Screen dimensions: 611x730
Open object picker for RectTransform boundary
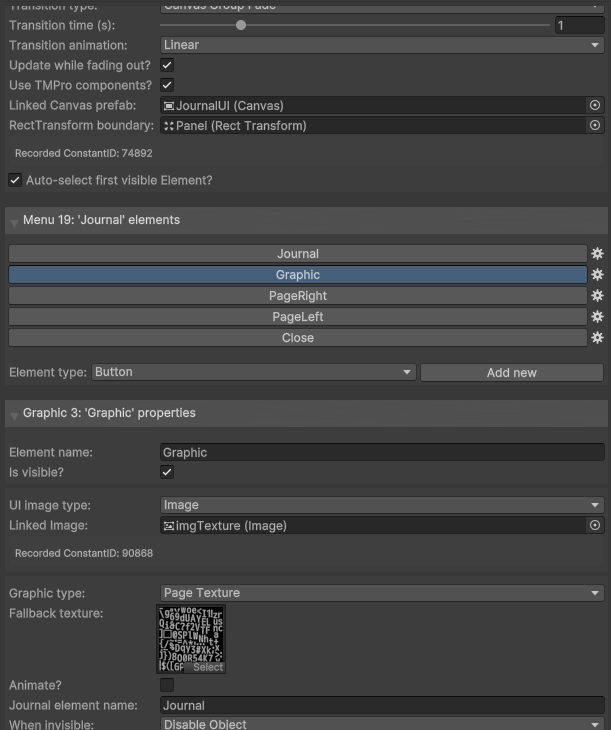[x=595, y=125]
